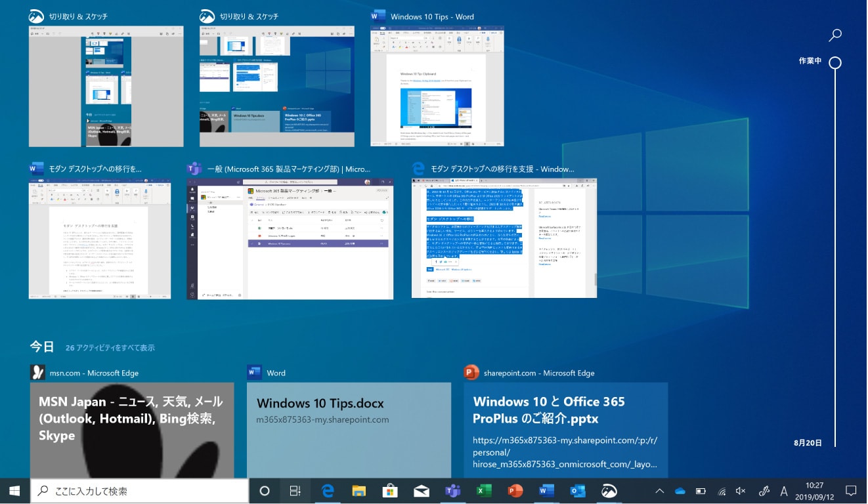Open the Windows 10 Tips.docx activity card

click(349, 430)
